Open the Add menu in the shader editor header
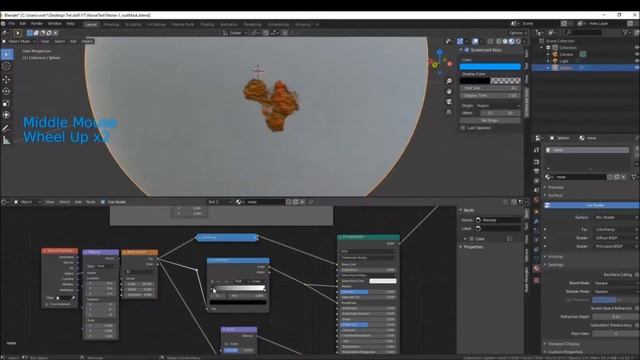Image resolution: width=640 pixels, height=360 pixels. 78,202
